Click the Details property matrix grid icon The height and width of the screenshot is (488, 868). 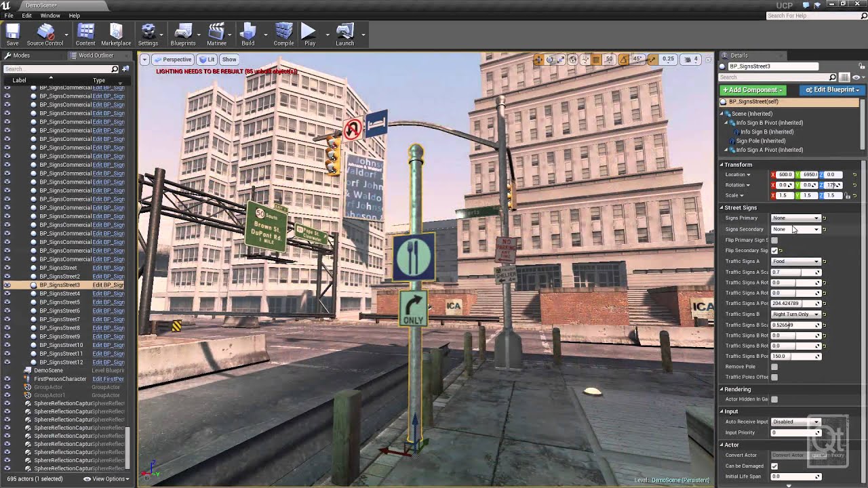tap(844, 77)
